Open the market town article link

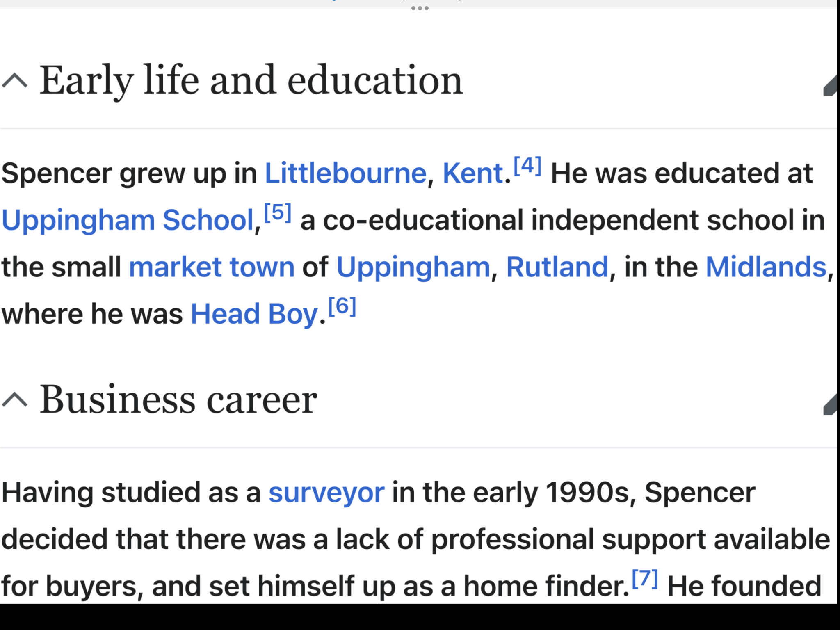click(x=212, y=267)
